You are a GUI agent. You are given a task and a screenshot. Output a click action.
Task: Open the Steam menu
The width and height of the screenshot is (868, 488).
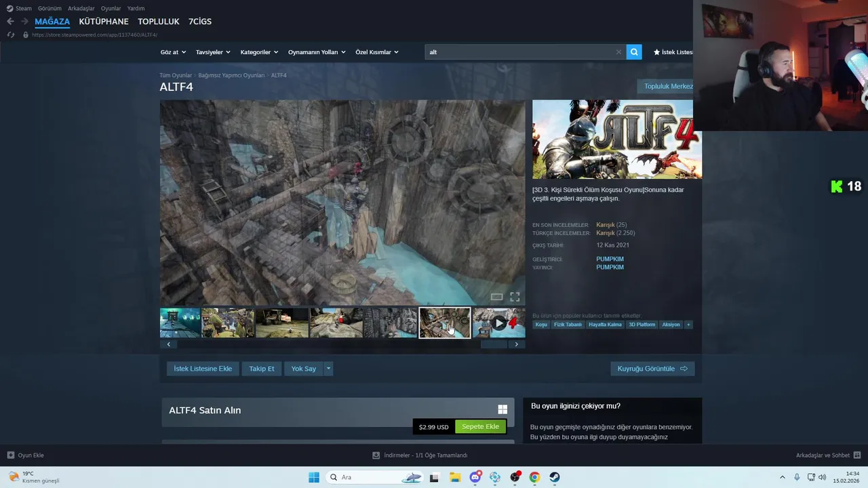coord(19,8)
